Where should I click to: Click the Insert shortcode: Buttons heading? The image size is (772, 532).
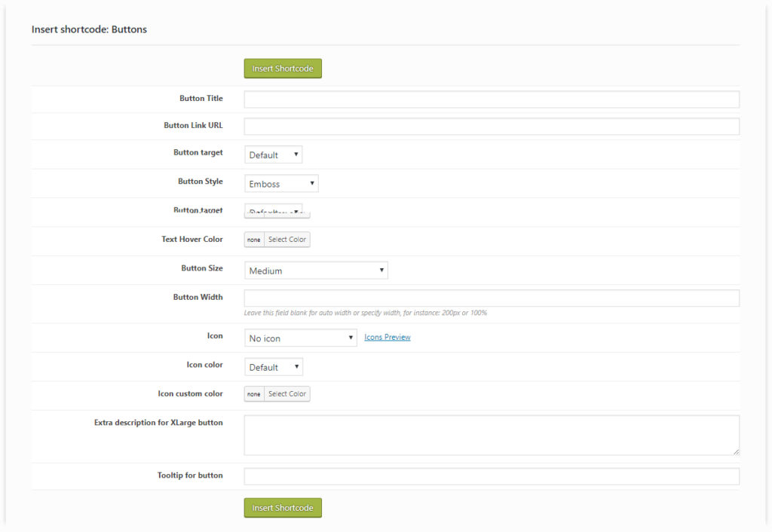89,29
